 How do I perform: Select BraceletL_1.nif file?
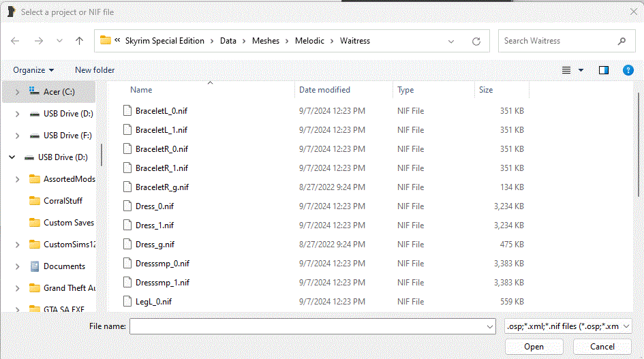[162, 130]
